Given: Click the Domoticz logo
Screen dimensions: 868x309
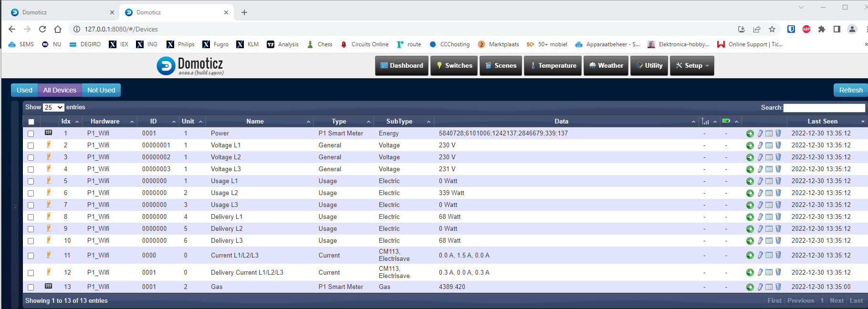Looking at the screenshot, I should click(x=190, y=66).
